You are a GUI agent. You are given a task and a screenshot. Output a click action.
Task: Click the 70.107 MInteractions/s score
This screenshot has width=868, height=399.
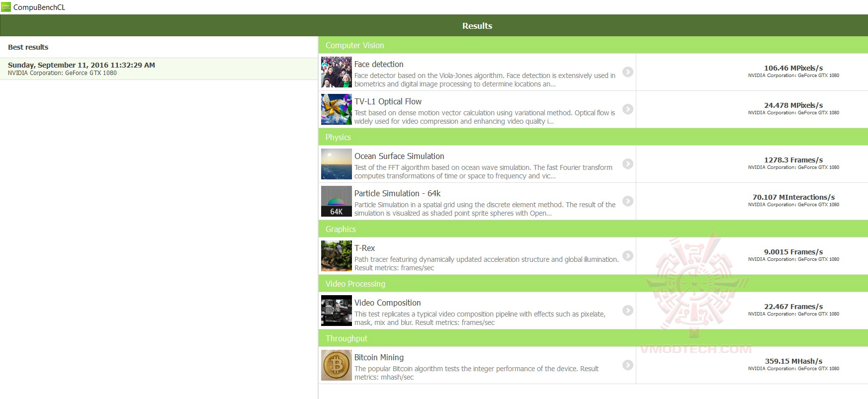[793, 197]
